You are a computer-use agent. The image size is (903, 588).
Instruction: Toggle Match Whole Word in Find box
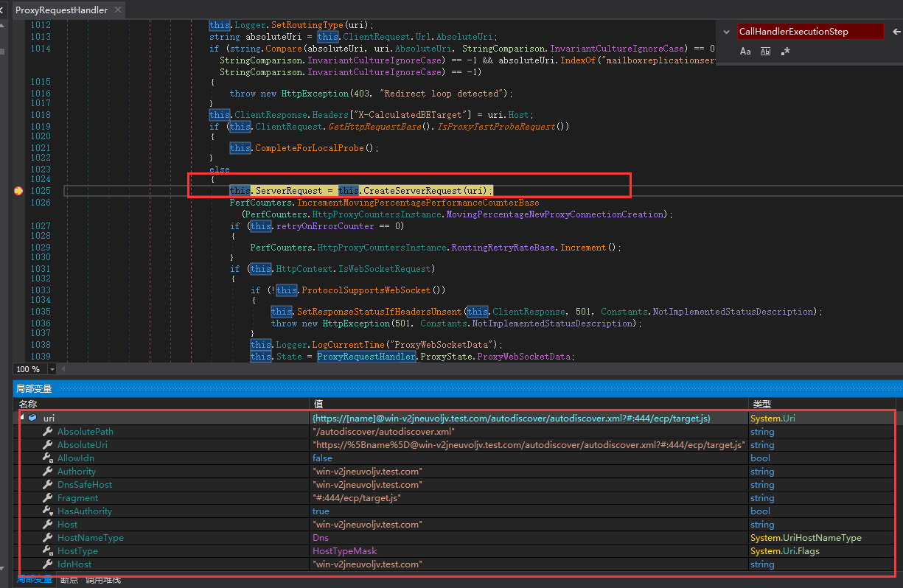tap(765, 52)
